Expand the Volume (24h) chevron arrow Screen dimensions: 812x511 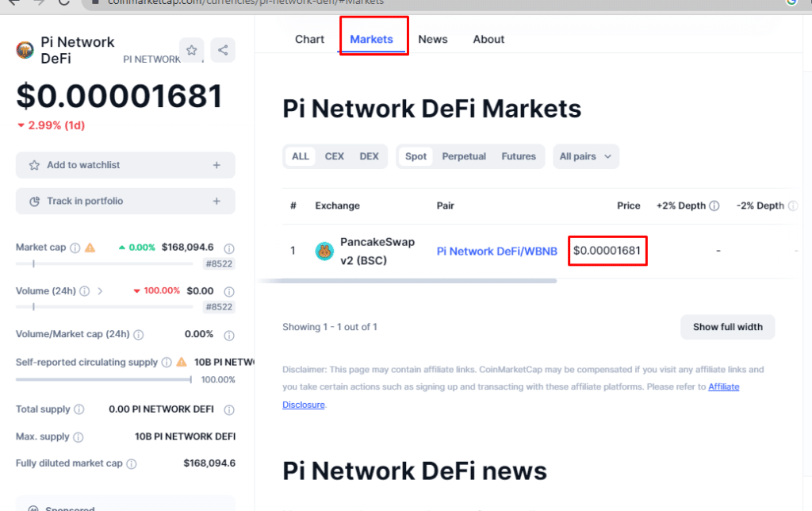100,291
